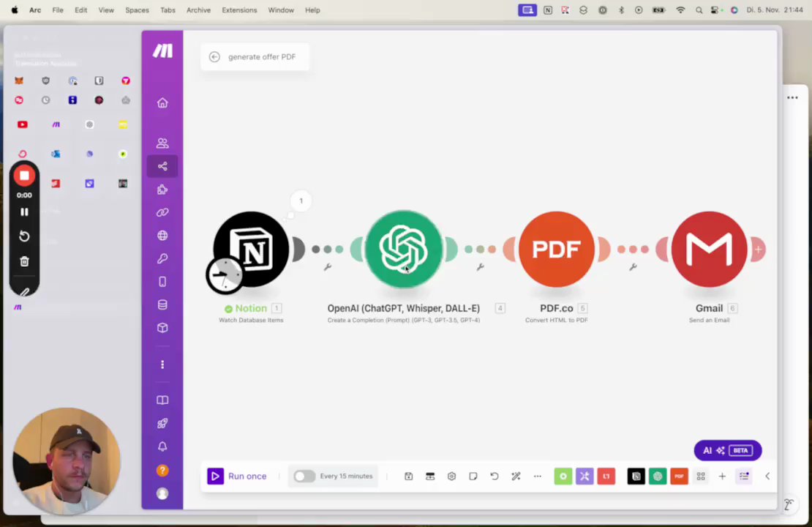Click the Notion favorite in bottom toolbar
This screenshot has height=527, width=812.
coord(636,476)
